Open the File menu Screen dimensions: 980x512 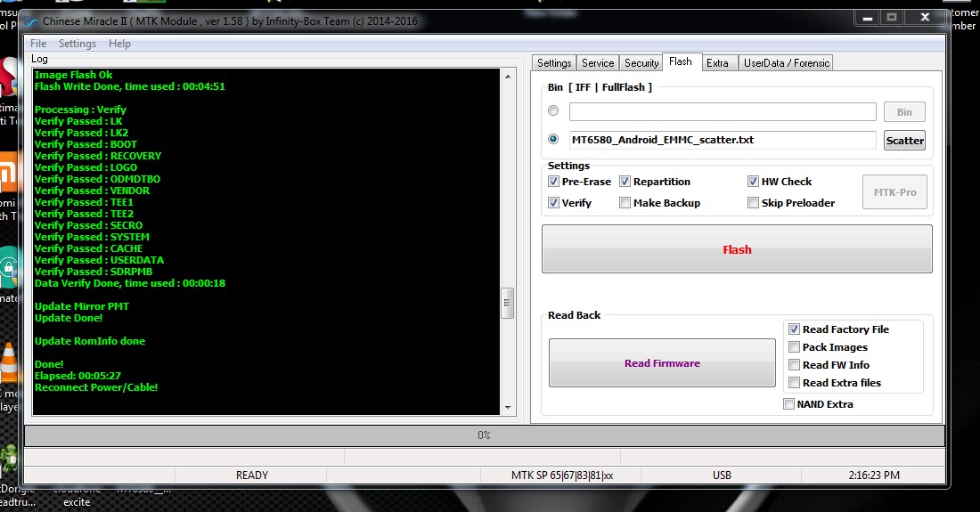point(38,44)
